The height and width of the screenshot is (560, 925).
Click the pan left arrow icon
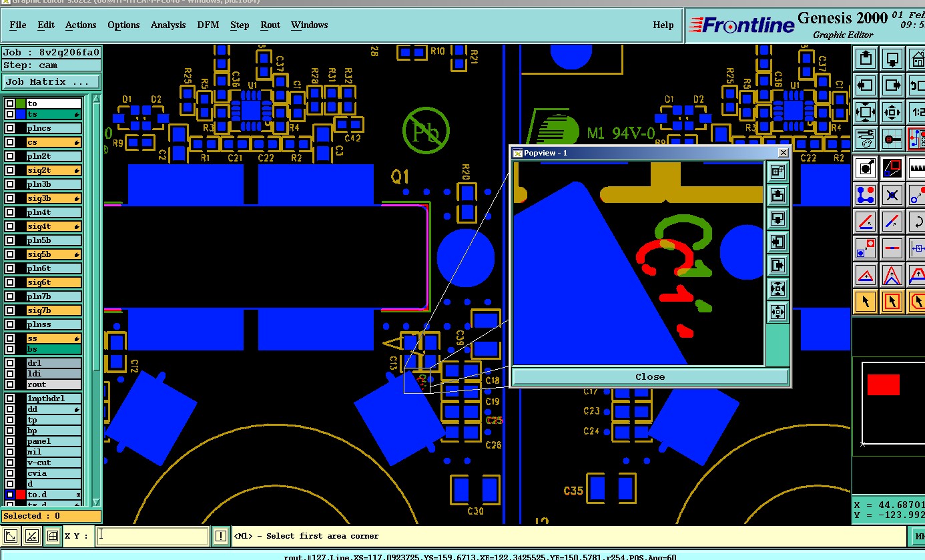click(x=866, y=85)
